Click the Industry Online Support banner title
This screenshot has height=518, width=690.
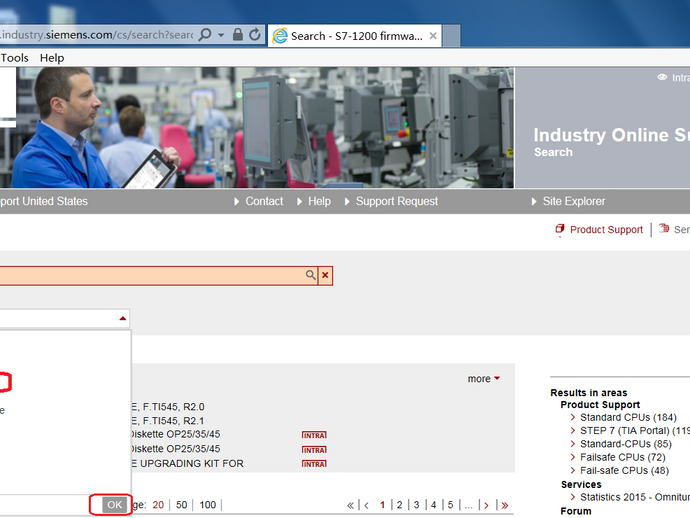612,135
